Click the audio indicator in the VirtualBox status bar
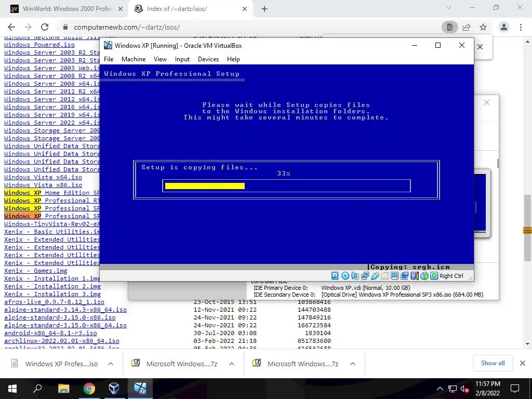The height and width of the screenshot is (399, 532). point(355,276)
